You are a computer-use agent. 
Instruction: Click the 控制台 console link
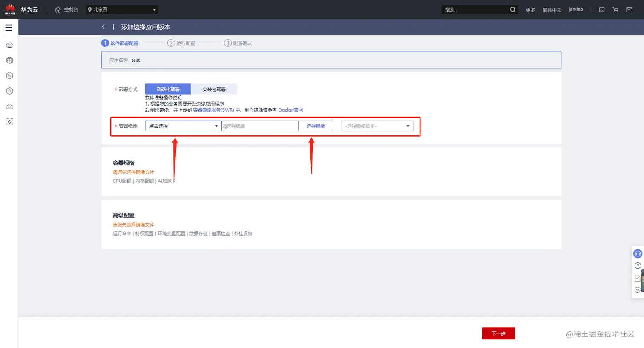(71, 9)
